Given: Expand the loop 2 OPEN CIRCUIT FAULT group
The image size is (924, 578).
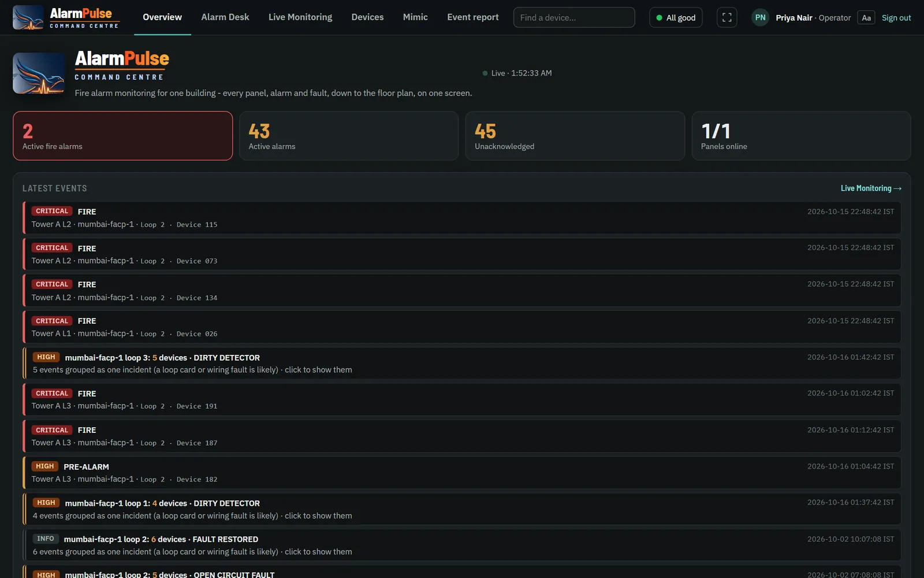Looking at the screenshot, I should click(x=462, y=572).
